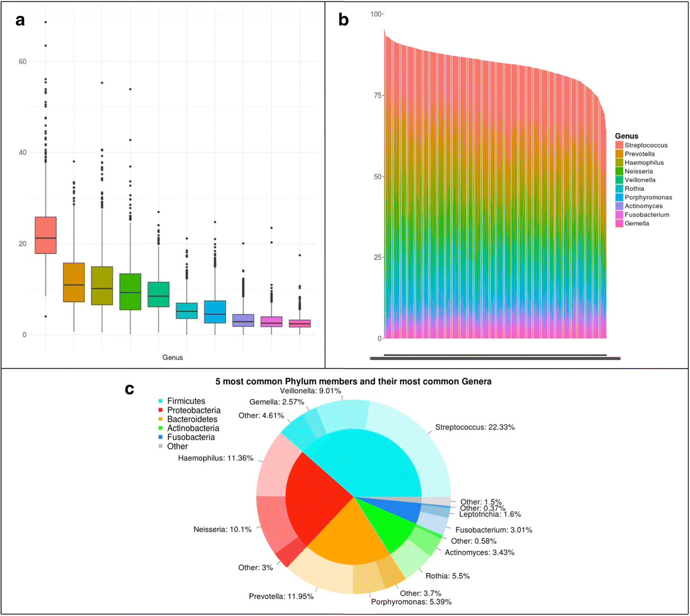Viewport: 690px width, 616px height.
Task: Click the Prevotella legend color swatch
Action: pos(619,154)
